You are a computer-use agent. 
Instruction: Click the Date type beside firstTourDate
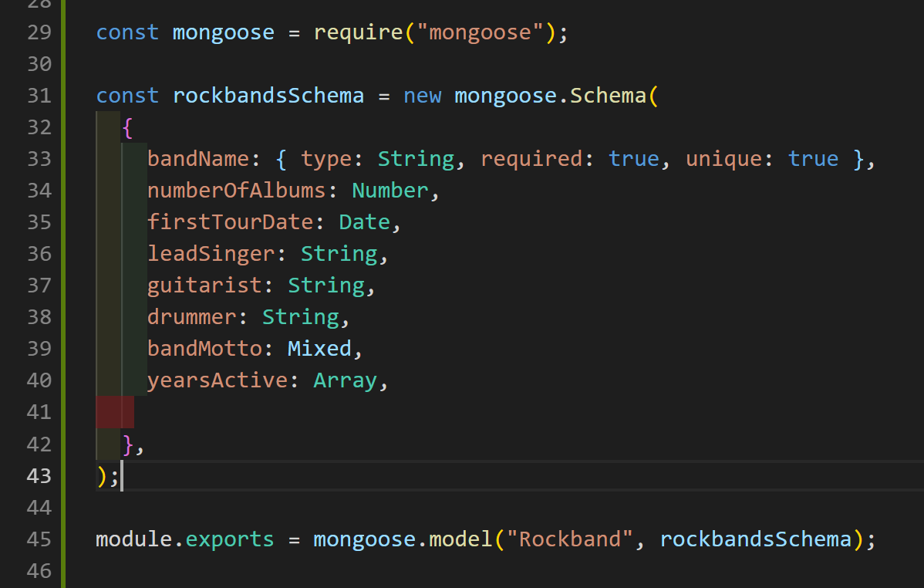click(x=363, y=221)
